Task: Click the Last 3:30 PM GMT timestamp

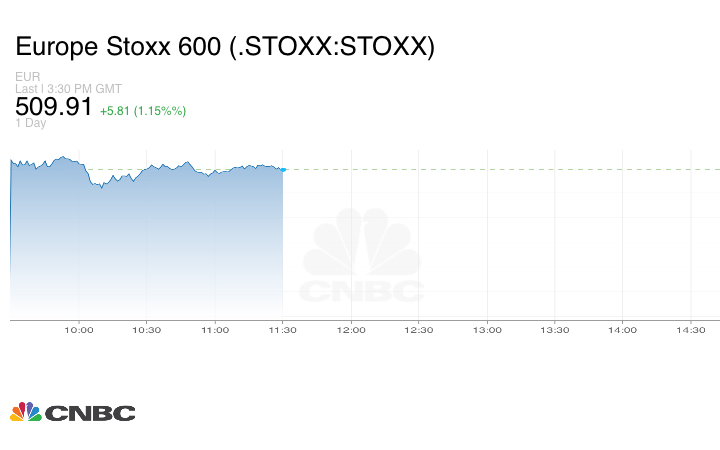Action: pyautogui.click(x=69, y=88)
